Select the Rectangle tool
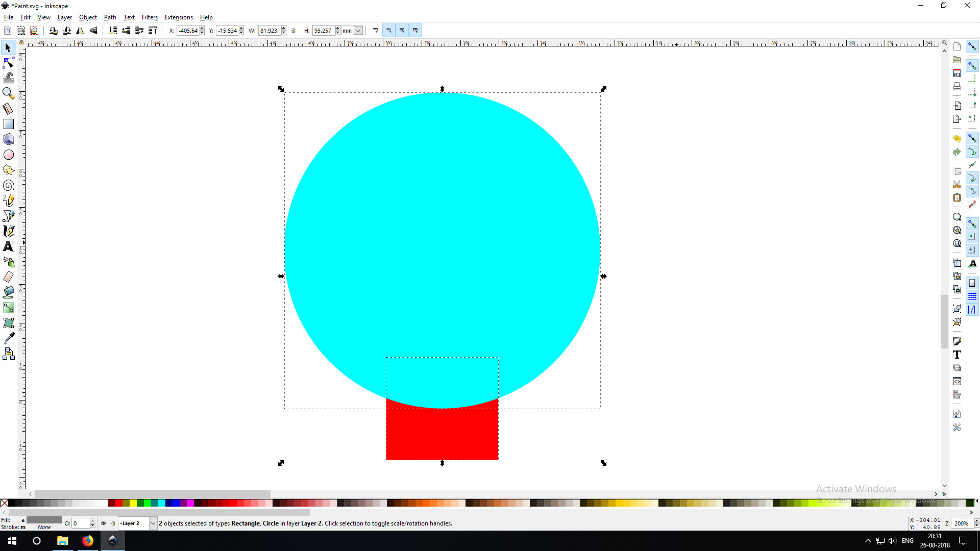This screenshot has height=551, width=980. (8, 124)
